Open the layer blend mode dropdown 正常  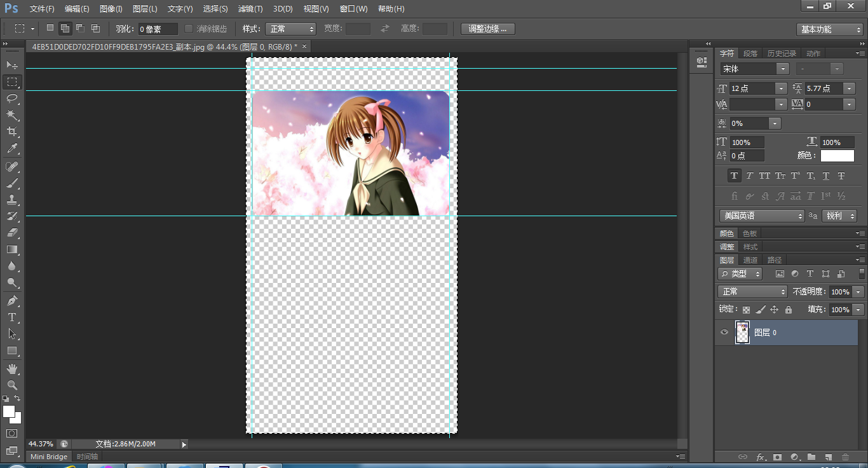click(752, 291)
